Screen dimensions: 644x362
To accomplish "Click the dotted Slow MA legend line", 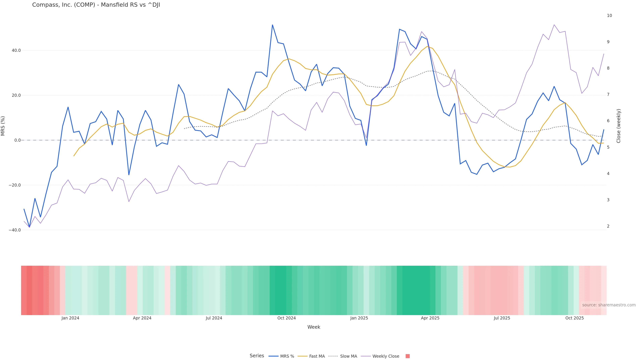I will coord(333,356).
